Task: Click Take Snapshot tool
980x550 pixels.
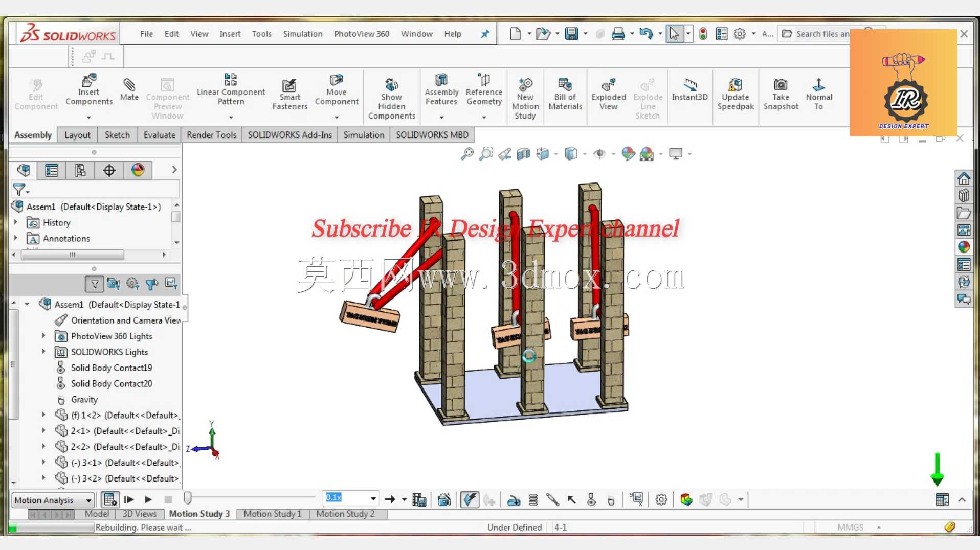Action: pyautogui.click(x=781, y=95)
